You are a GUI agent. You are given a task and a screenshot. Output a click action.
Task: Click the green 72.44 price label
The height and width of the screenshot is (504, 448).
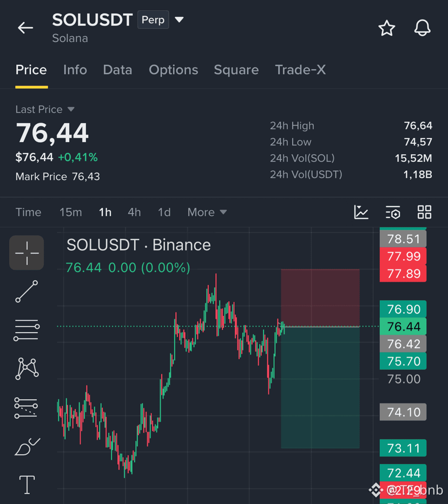(x=403, y=473)
